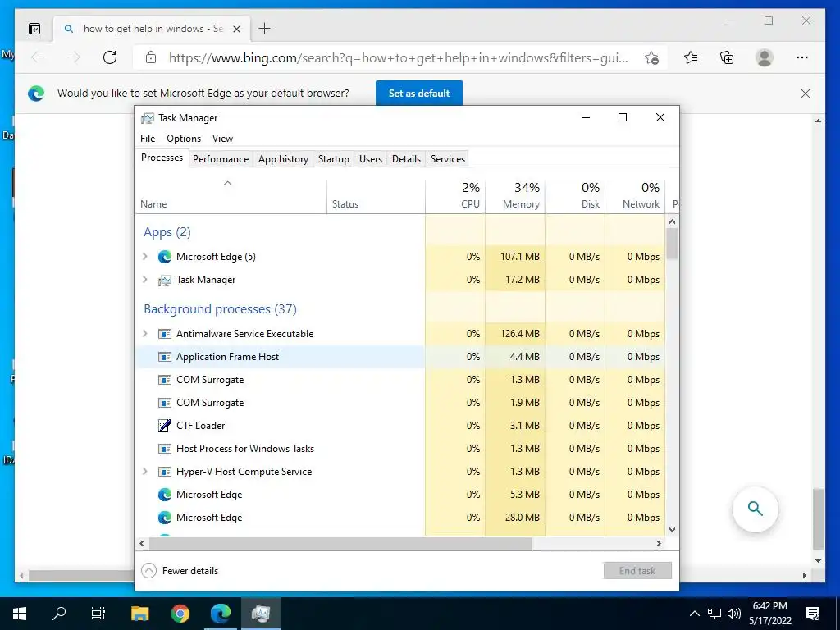Screen dimensions: 840x630
Task: Open Task Manager File menu
Action: click(148, 138)
